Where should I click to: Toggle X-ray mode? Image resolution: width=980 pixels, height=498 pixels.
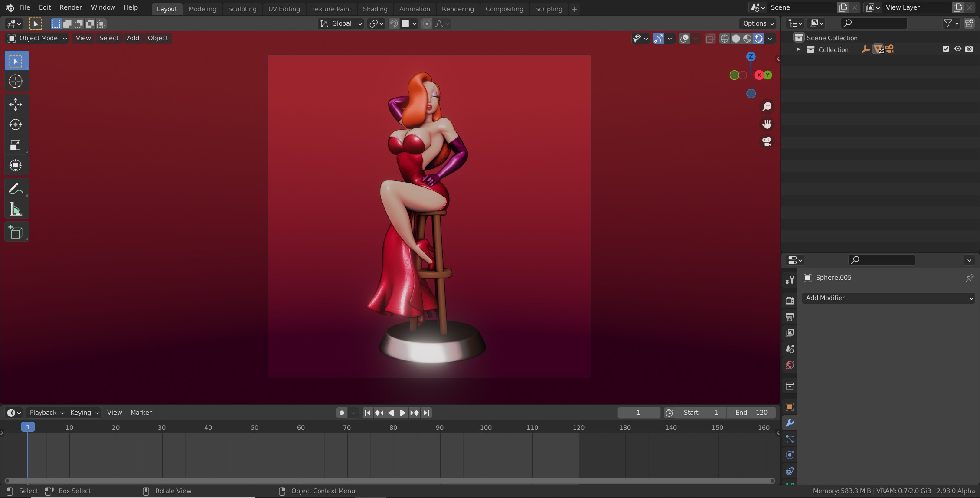point(710,38)
